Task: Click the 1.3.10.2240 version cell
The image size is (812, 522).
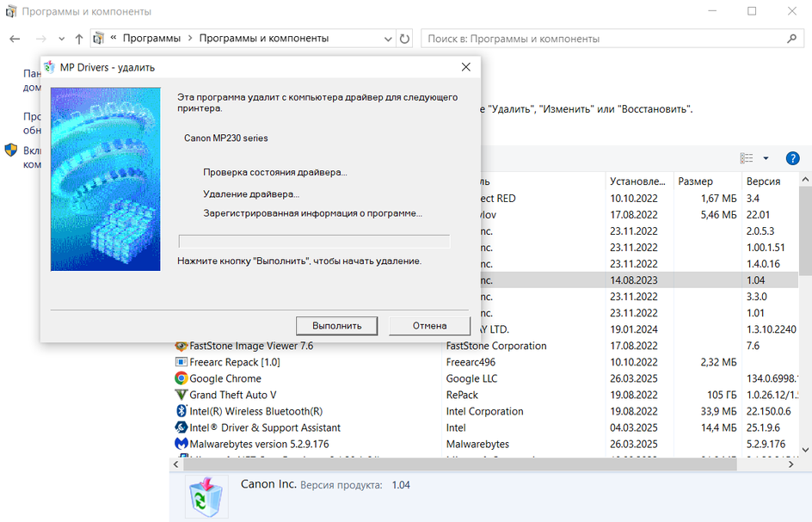Action: click(x=771, y=329)
